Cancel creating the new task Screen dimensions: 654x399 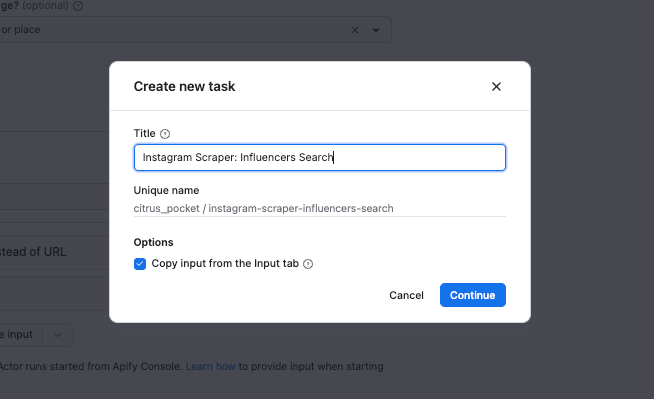pyautogui.click(x=406, y=295)
